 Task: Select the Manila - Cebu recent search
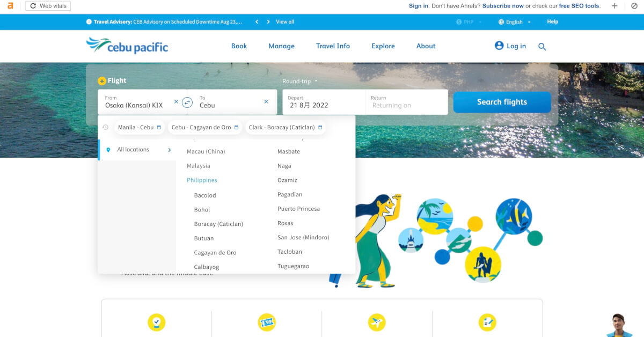point(139,127)
